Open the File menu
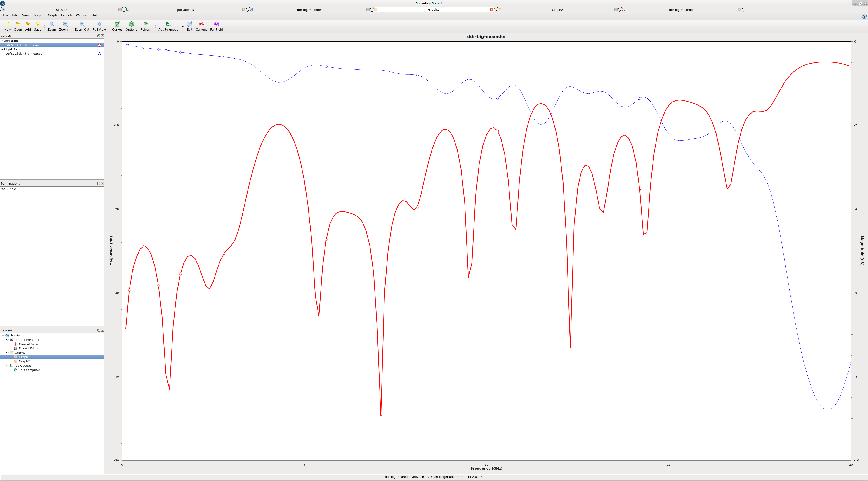The image size is (868, 481). (x=5, y=16)
